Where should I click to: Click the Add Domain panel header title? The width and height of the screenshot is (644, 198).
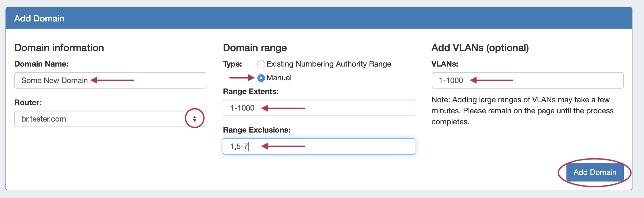[x=39, y=18]
